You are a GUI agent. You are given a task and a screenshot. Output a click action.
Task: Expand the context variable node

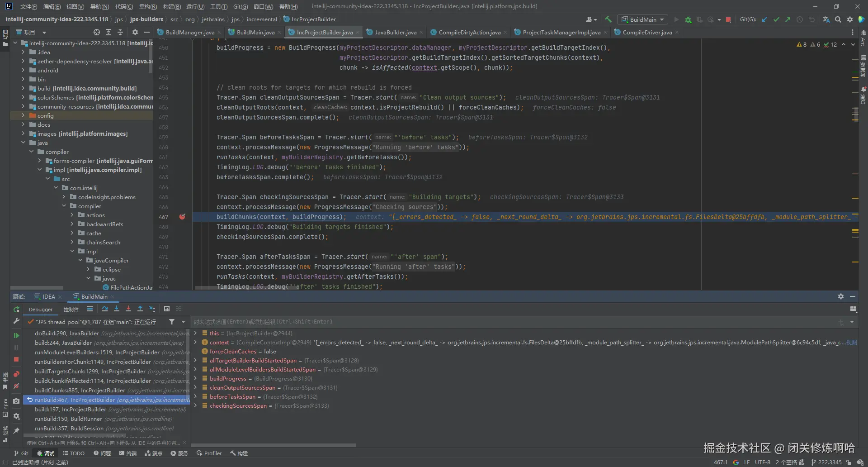pos(195,342)
